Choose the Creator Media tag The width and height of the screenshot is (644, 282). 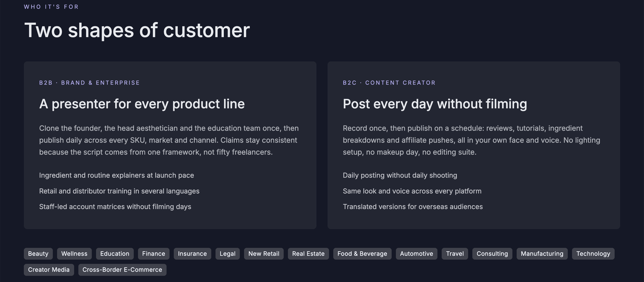click(49, 270)
